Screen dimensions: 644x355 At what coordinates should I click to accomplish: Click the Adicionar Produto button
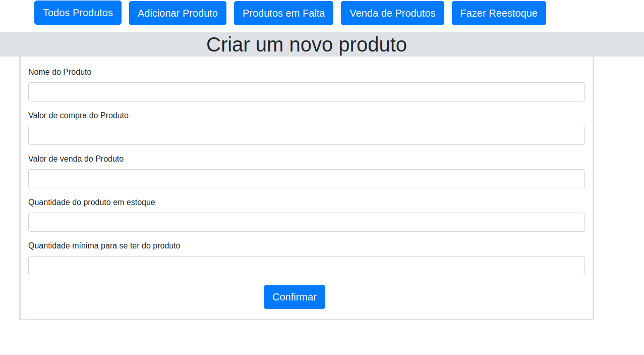pyautogui.click(x=178, y=13)
